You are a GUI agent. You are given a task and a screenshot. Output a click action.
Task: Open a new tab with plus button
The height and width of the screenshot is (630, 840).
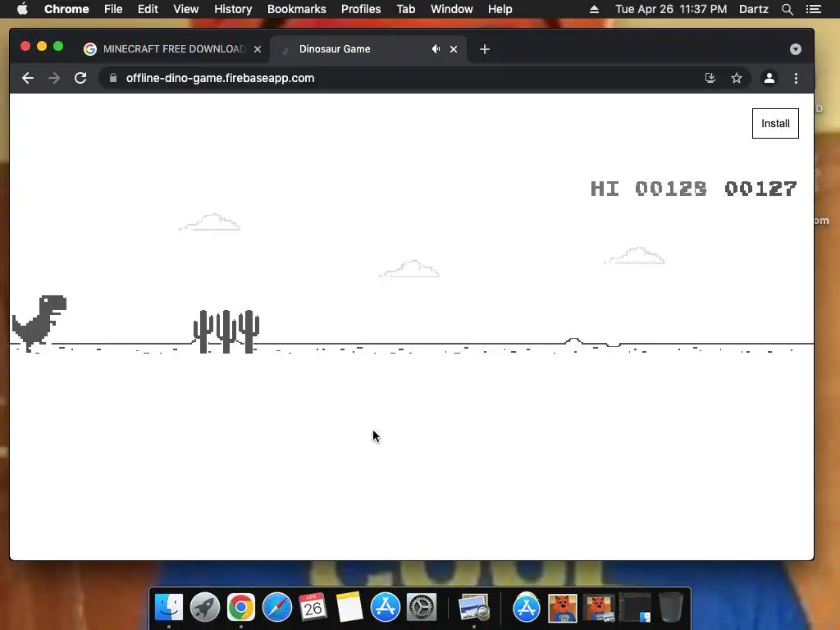click(x=485, y=49)
